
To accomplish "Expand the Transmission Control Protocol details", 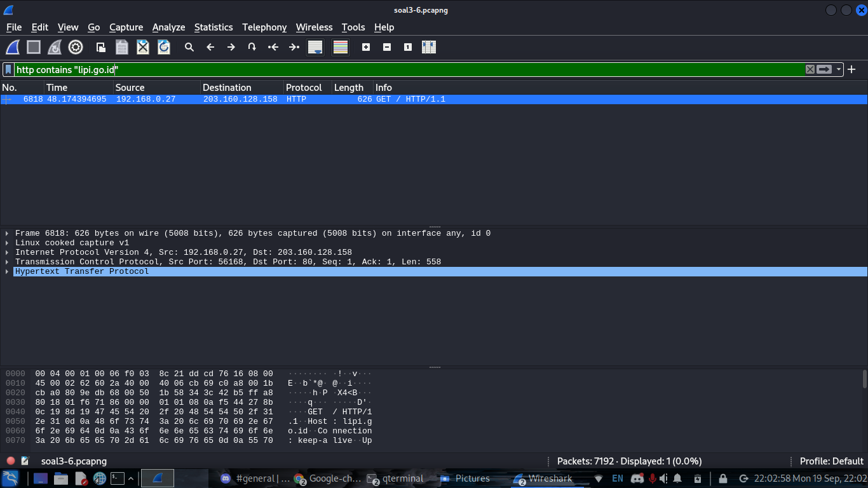I will point(6,261).
